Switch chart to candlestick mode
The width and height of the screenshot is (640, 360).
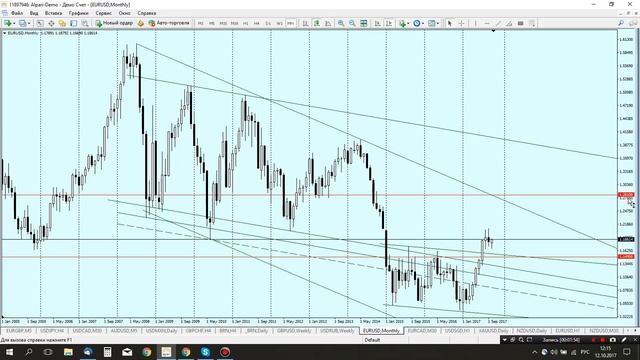316,23
